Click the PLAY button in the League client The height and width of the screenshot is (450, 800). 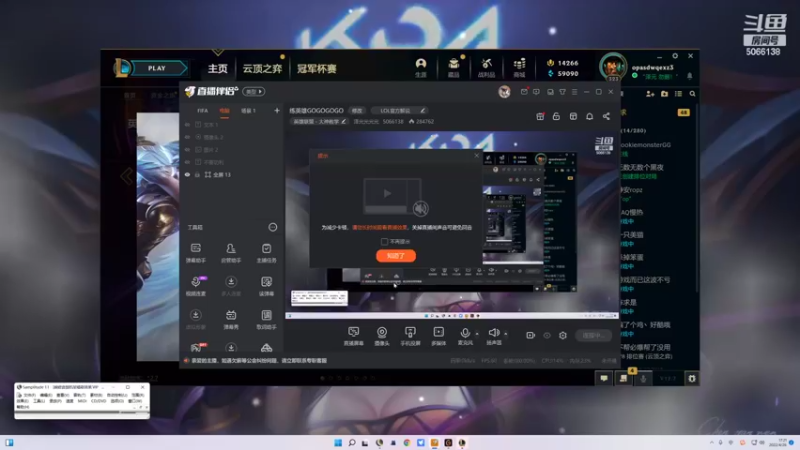pos(157,68)
